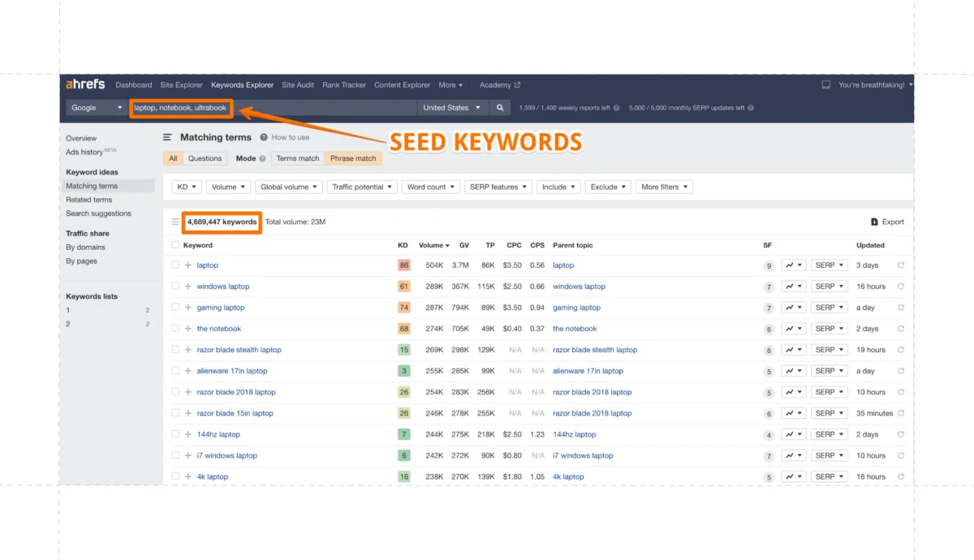Open Rank Tracker from the navigation bar

345,84
